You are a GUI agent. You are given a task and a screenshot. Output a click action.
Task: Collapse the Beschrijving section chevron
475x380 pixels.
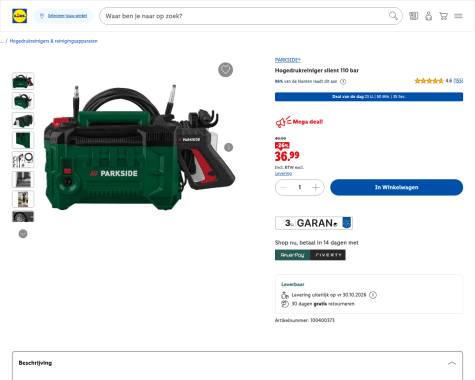point(452,363)
